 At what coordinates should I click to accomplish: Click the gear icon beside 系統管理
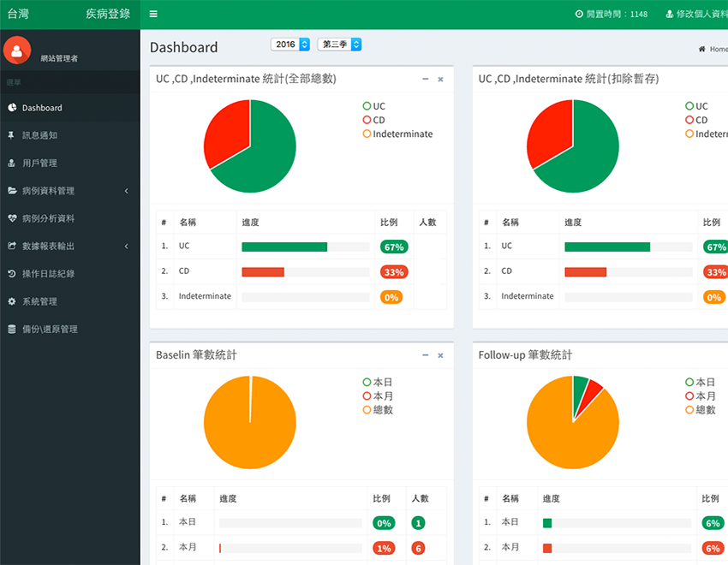(12, 301)
